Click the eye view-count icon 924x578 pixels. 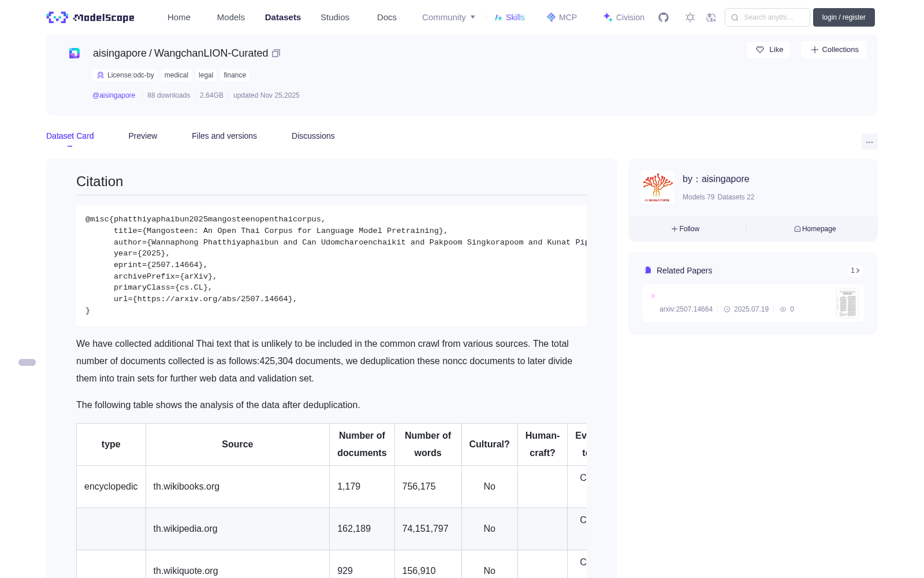(783, 309)
